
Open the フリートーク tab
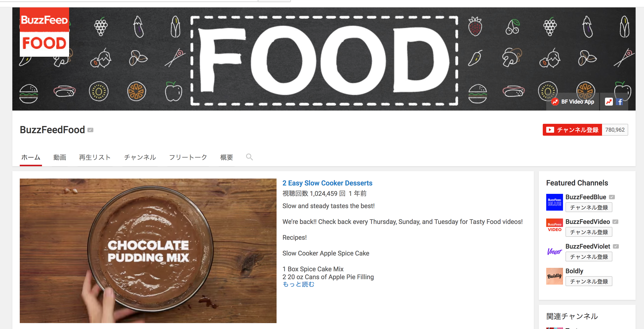point(188,157)
